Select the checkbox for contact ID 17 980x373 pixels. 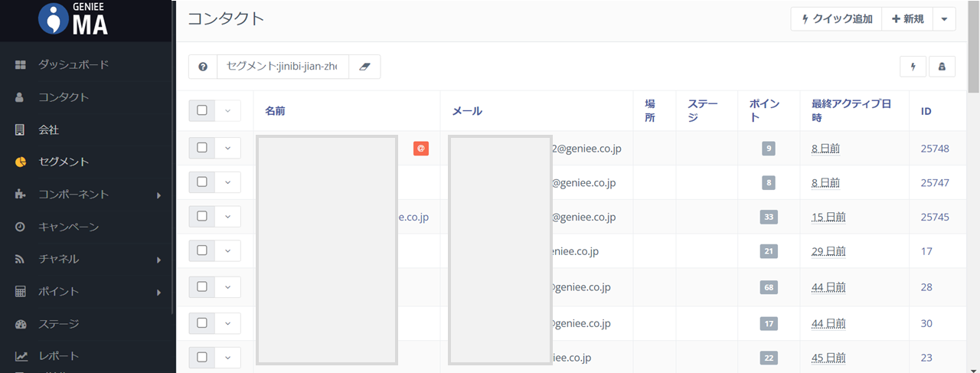coord(202,250)
